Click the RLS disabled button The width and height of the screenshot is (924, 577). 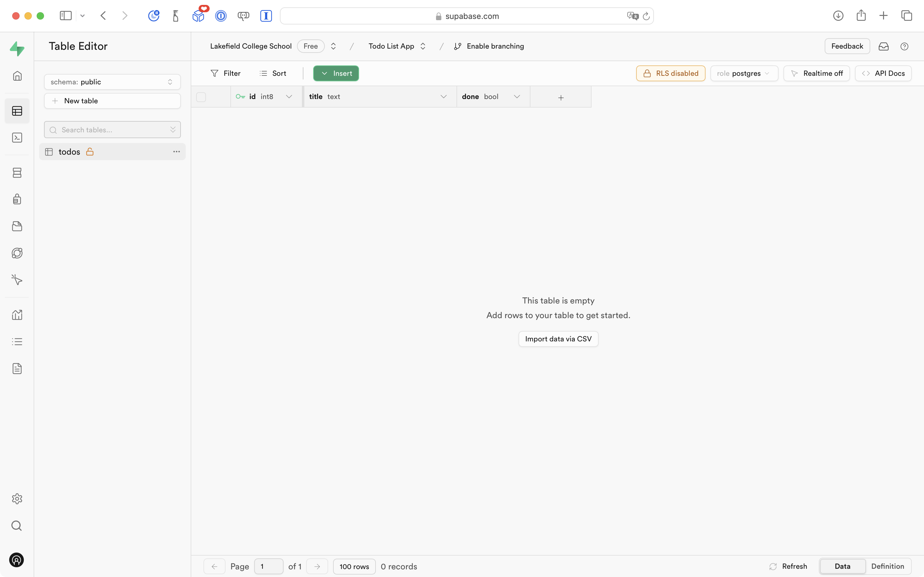click(x=670, y=73)
